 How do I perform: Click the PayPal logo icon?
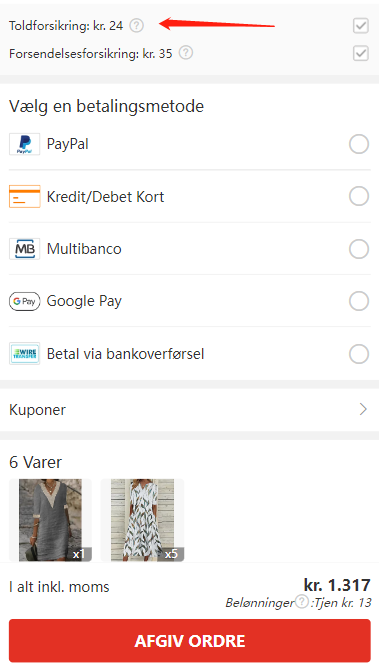24,144
